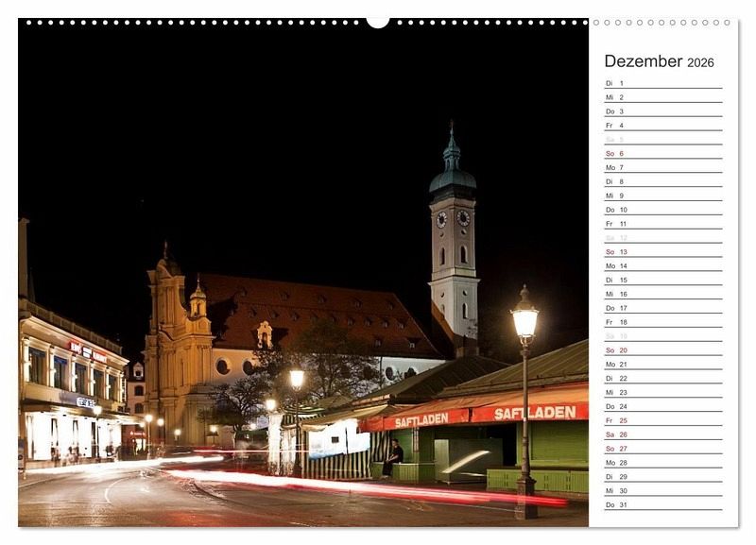The image size is (756, 545).
Task: Click the Do 24 calendar entry line
Action: pos(662,406)
